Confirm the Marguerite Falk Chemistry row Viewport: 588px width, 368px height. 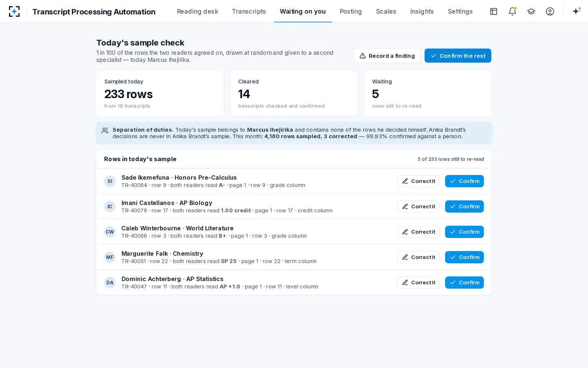click(x=464, y=257)
